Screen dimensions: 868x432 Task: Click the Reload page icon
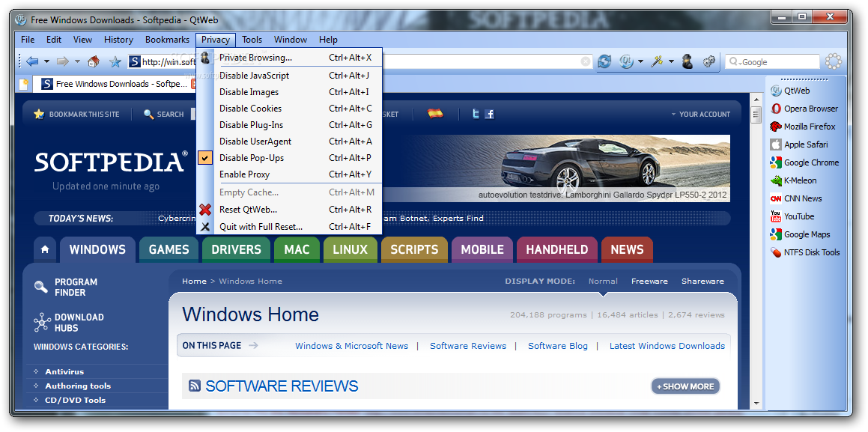click(604, 61)
